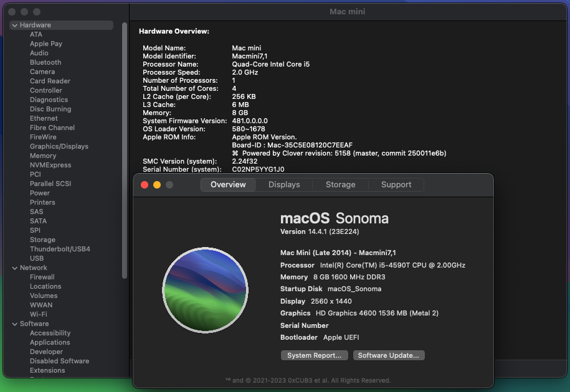Image resolution: width=570 pixels, height=392 pixels.
Task: Collapse the Network section chevron
Action: coord(14,268)
